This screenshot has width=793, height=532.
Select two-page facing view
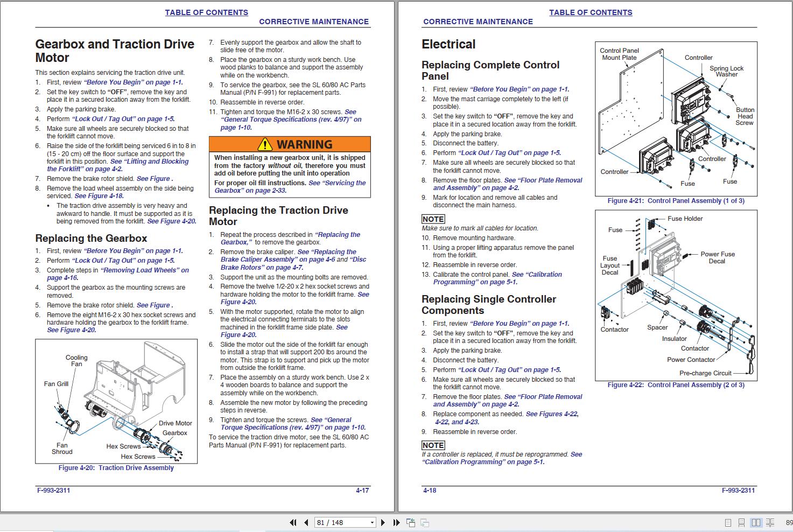[x=756, y=522]
